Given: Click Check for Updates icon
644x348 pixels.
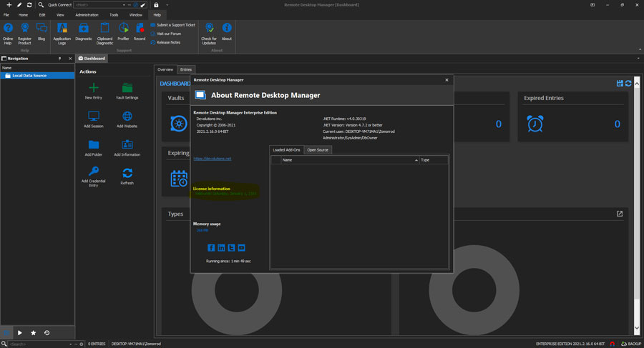Looking at the screenshot, I should coord(208,29).
